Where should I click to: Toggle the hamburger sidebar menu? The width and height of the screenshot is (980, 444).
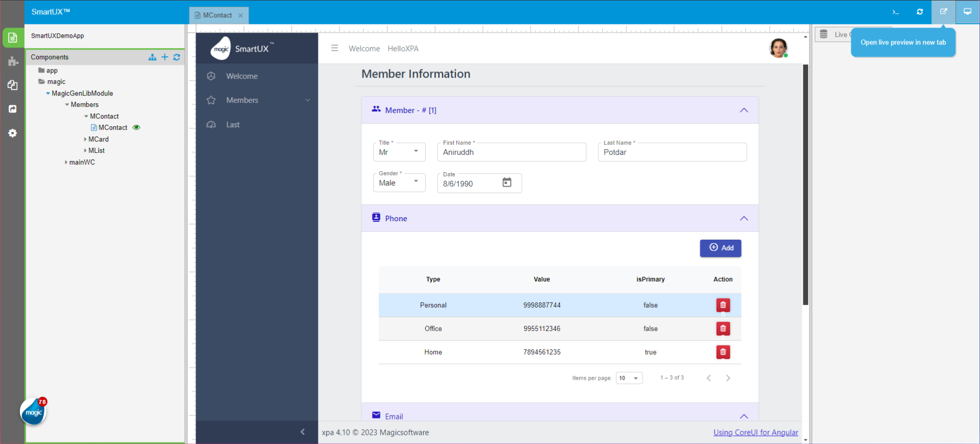pyautogui.click(x=334, y=49)
